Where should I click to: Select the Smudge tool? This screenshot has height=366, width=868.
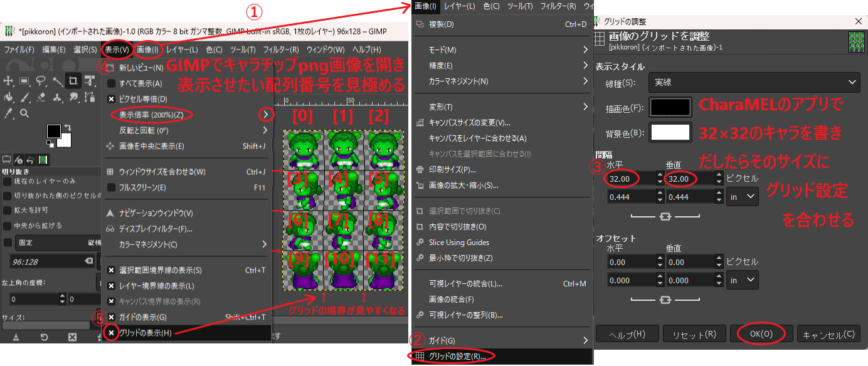point(73,97)
